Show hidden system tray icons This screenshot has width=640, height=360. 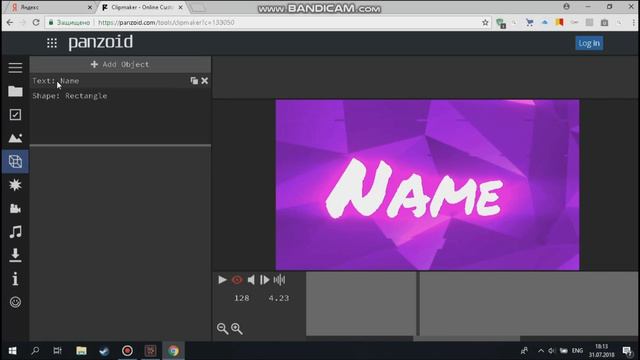540,351
